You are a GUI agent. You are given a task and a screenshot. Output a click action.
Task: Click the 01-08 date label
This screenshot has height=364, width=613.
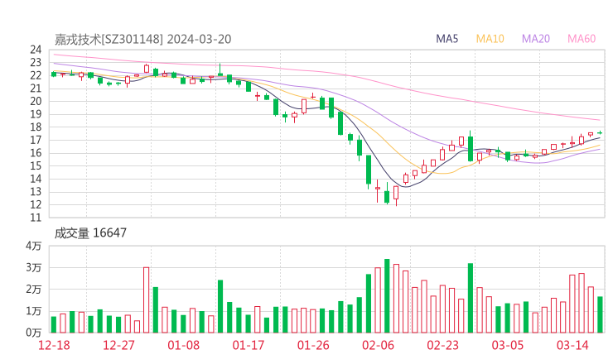click(183, 345)
